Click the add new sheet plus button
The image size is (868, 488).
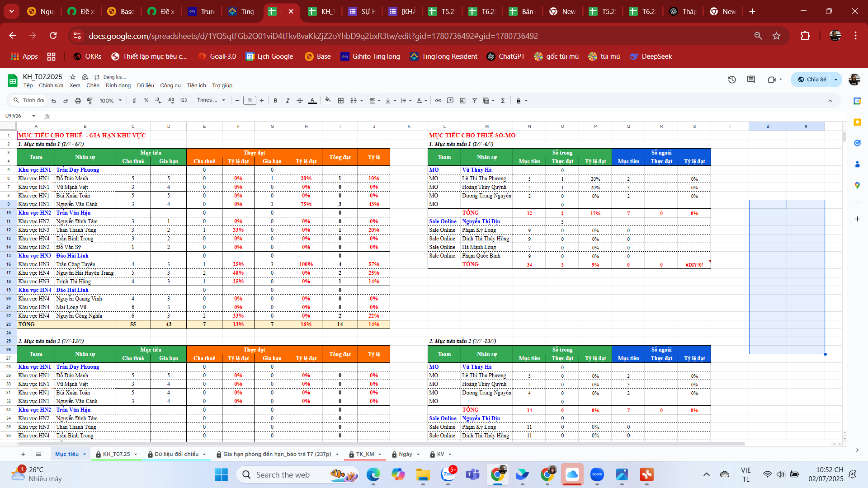point(23,454)
